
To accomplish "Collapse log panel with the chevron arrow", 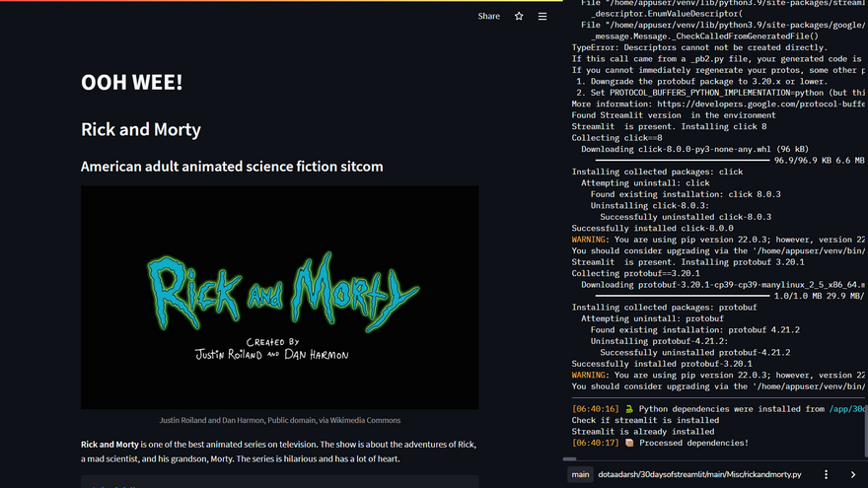I will pyautogui.click(x=852, y=474).
